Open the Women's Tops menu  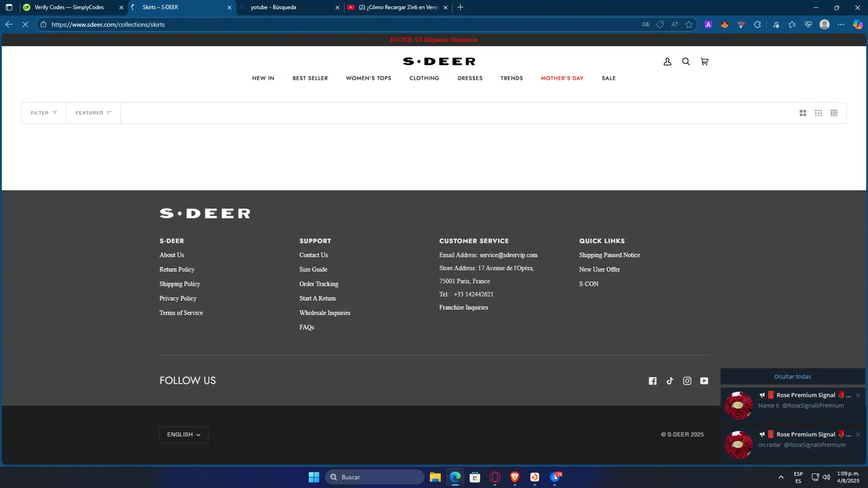369,78
